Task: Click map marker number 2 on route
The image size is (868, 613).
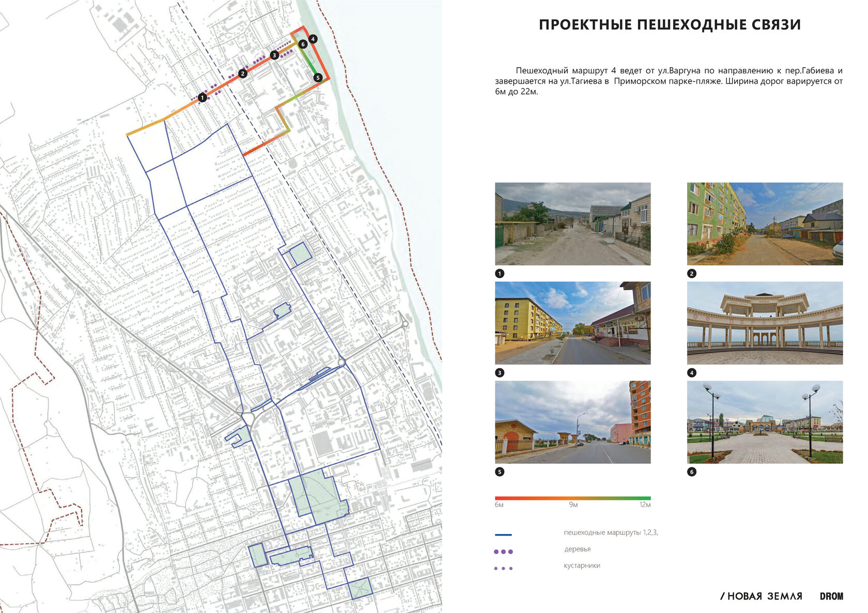Action: tap(243, 74)
